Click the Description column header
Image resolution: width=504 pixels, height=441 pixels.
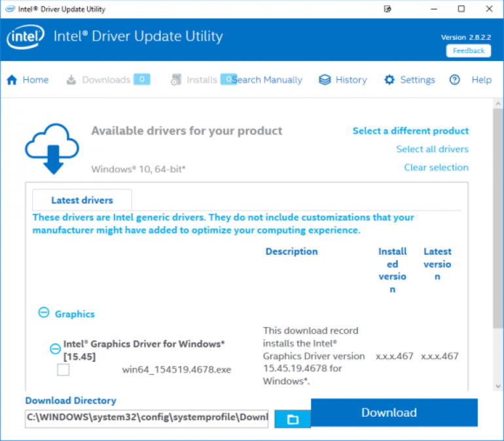[291, 252]
